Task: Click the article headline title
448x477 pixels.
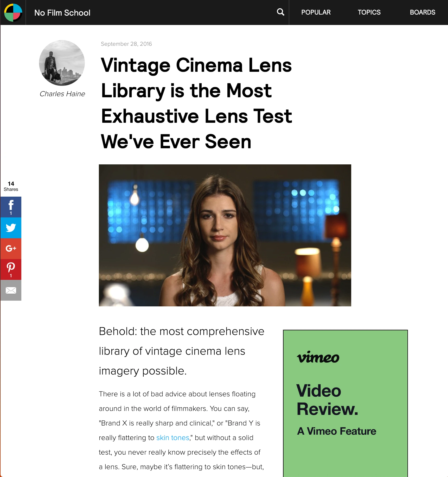Action: tap(196, 103)
